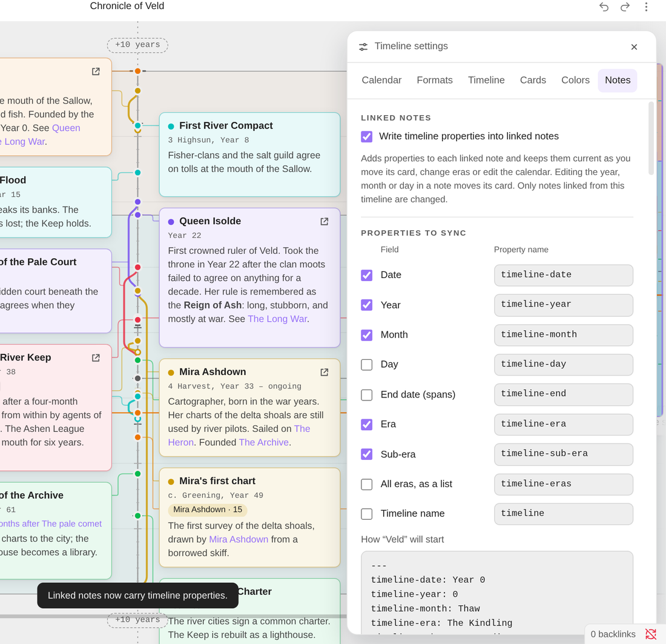
Task: Expand the top +10 years gap marker
Action: [137, 45]
